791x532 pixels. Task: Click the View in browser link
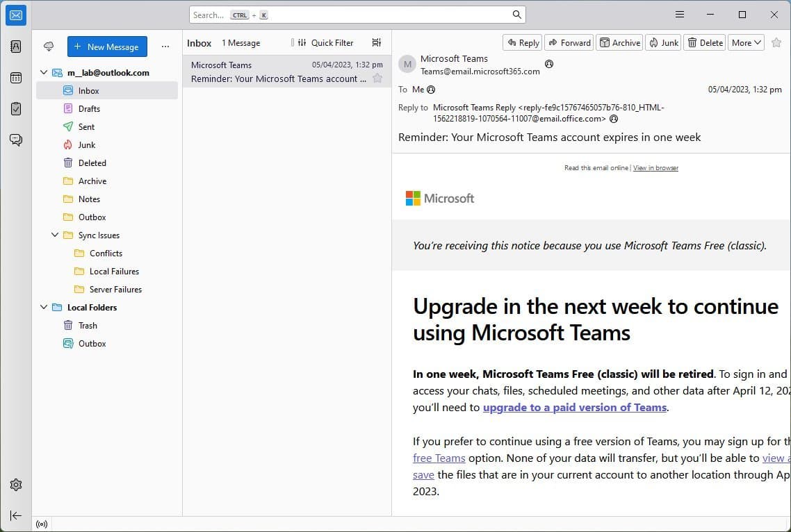coord(655,167)
